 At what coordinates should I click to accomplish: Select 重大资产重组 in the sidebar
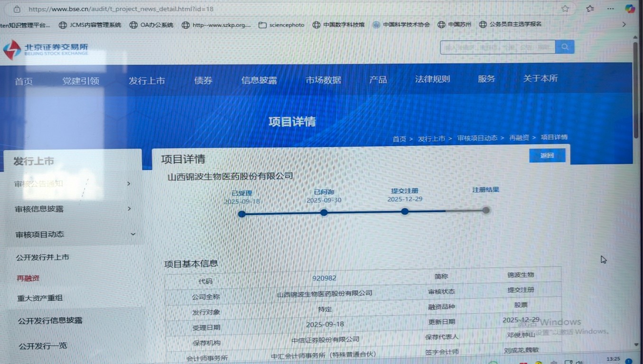click(x=40, y=298)
